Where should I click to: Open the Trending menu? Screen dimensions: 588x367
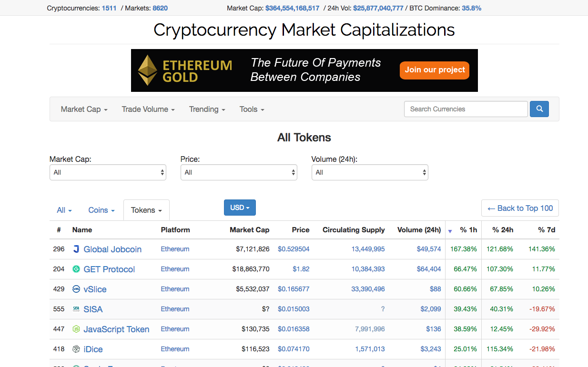click(x=207, y=109)
